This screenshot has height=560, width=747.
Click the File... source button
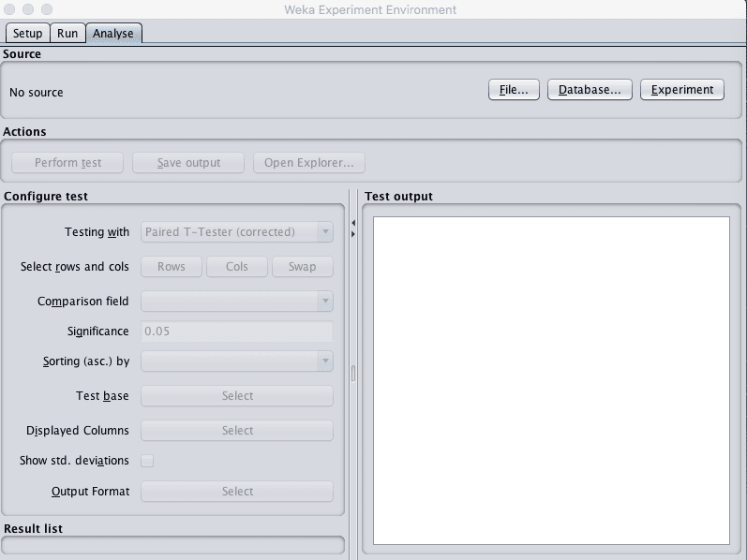pyautogui.click(x=514, y=90)
